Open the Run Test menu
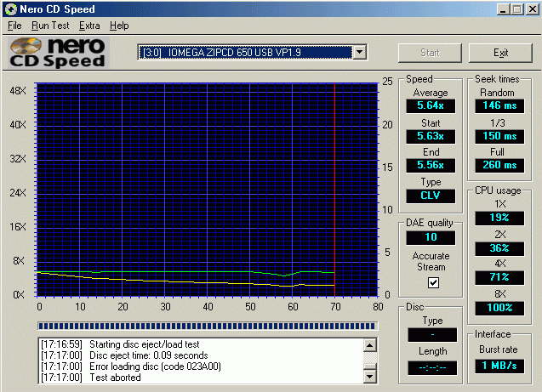542x392 pixels. (x=50, y=26)
